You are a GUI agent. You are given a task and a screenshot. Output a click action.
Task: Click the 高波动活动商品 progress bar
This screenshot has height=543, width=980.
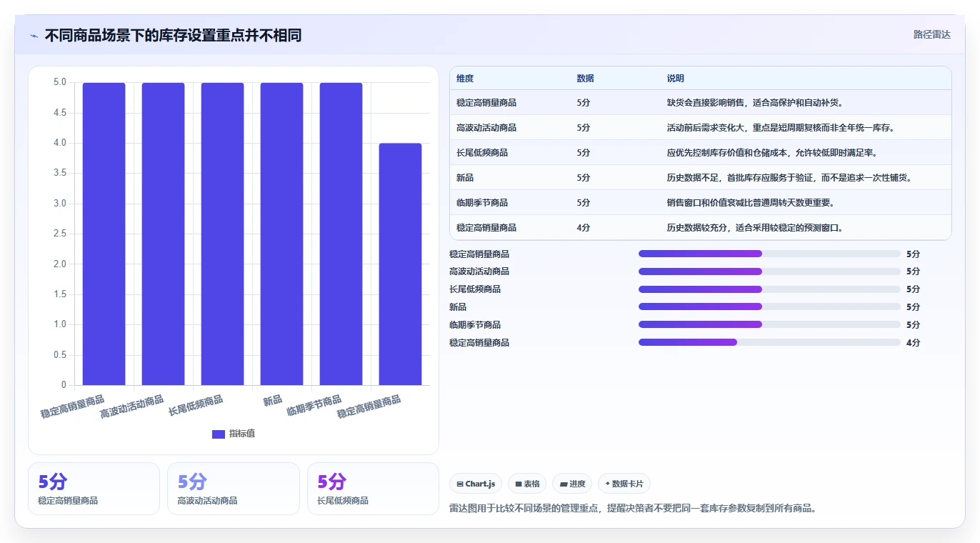[x=769, y=271]
